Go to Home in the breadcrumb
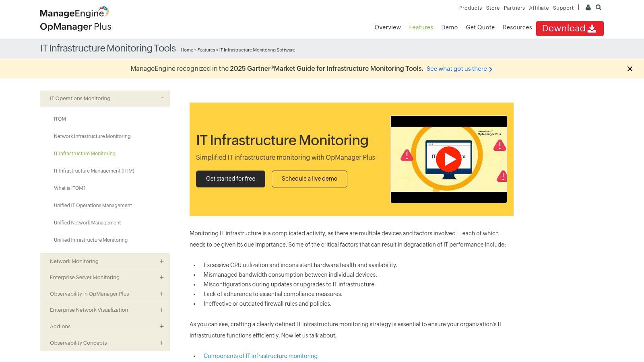Image resolution: width=644 pixels, height=362 pixels. (187, 50)
